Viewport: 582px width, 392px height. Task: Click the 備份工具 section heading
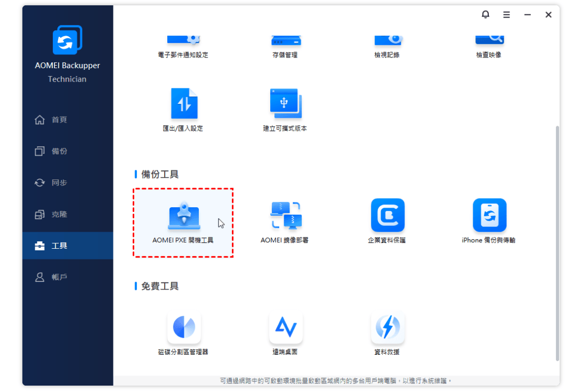(160, 174)
